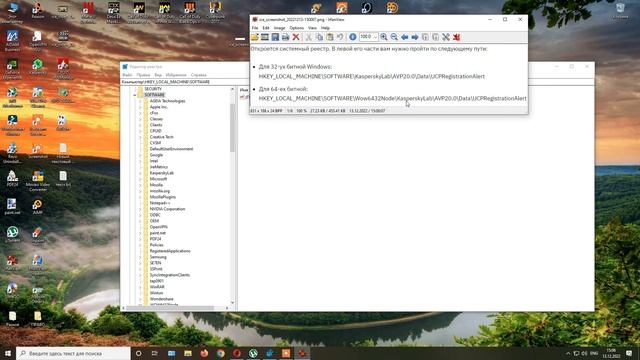
Task: Open Справка menu in Registry Editor
Action: pos(199,75)
